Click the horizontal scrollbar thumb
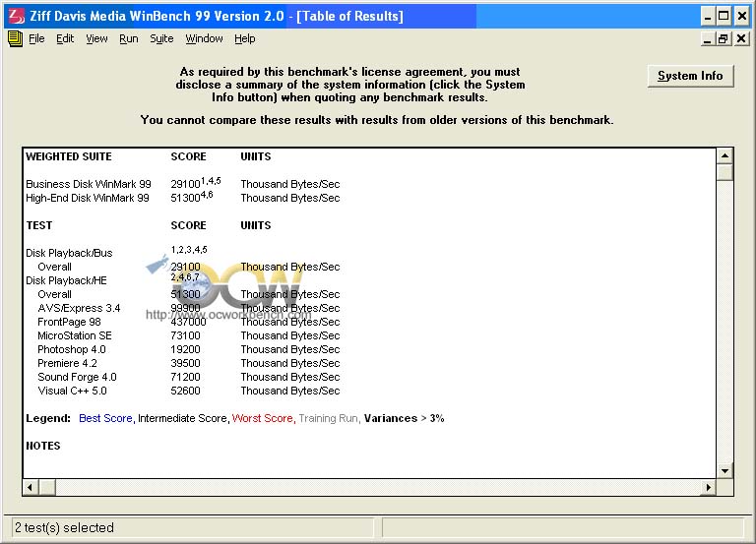 [x=47, y=487]
